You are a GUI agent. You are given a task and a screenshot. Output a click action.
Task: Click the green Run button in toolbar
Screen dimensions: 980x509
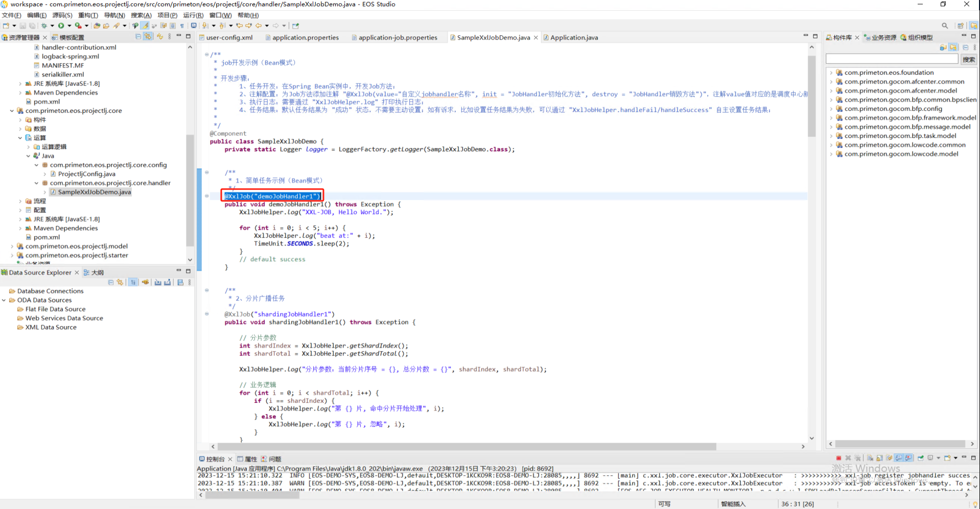(61, 26)
